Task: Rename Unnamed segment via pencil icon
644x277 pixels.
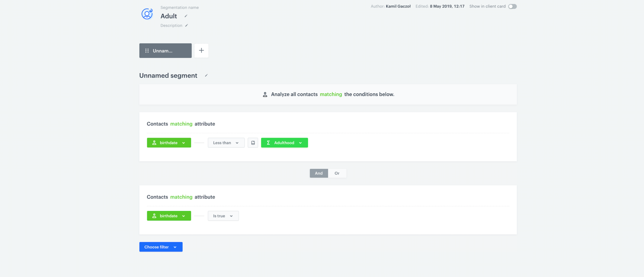Action: pos(206,76)
